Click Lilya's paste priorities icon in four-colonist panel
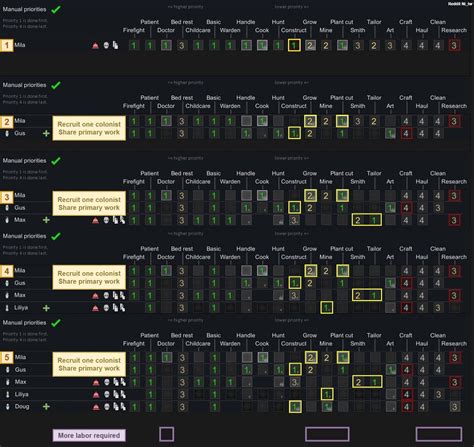474x447 pixels. tap(122, 308)
